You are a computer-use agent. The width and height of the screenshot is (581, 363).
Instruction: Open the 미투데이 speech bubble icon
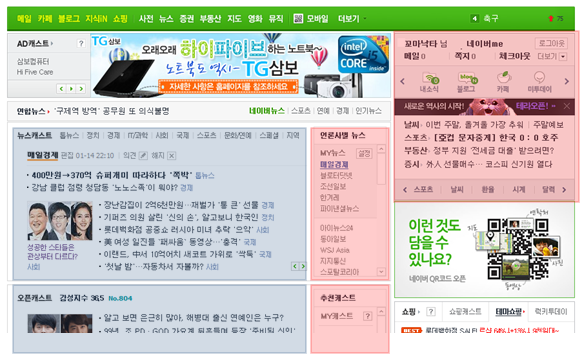539,78
